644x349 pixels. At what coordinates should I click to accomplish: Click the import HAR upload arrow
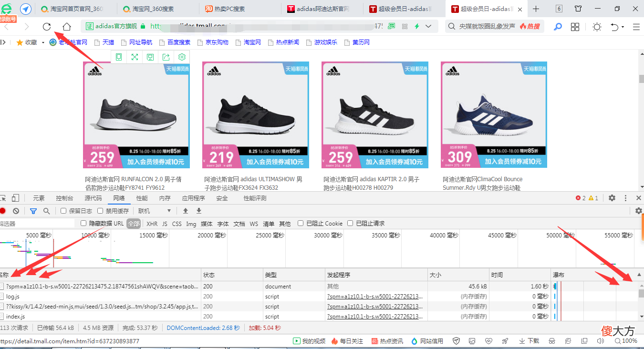tap(186, 211)
